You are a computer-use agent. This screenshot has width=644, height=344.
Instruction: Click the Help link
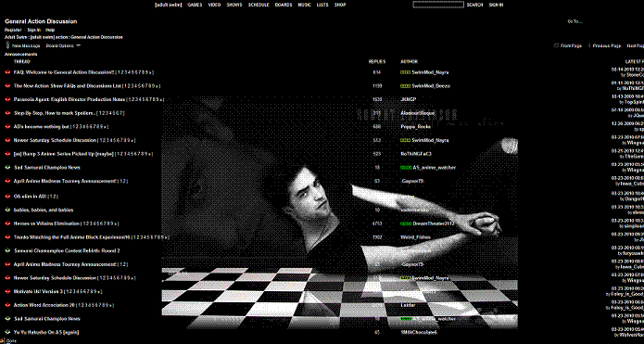(x=50, y=30)
